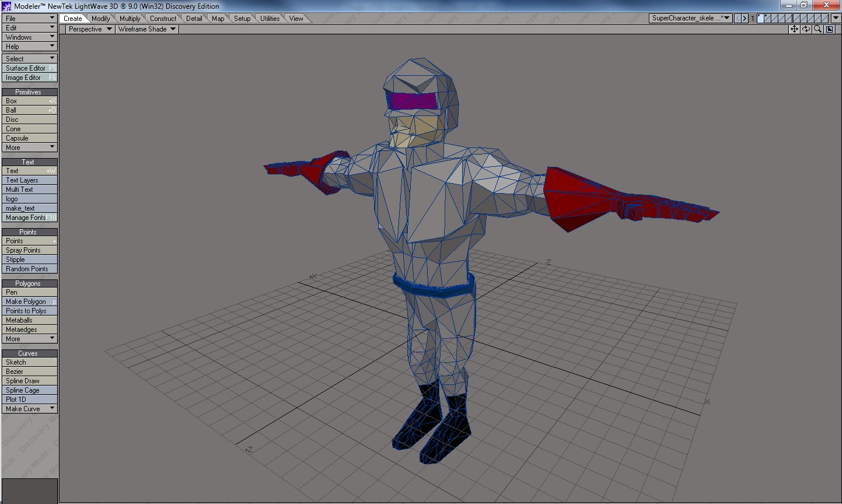Click the next layer arrow icon
The height and width of the screenshot is (504, 842).
click(745, 18)
